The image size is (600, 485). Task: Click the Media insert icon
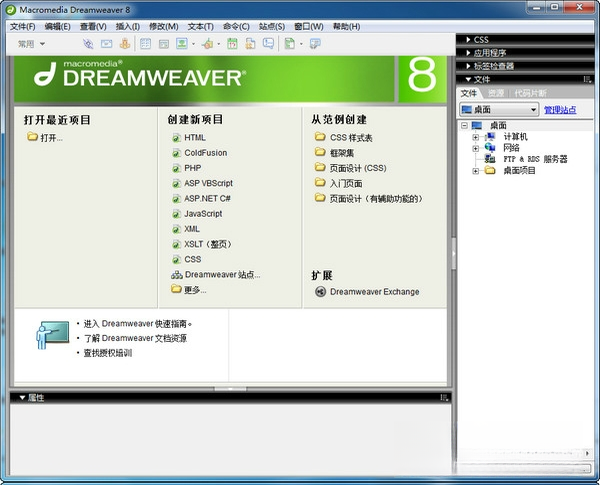208,44
